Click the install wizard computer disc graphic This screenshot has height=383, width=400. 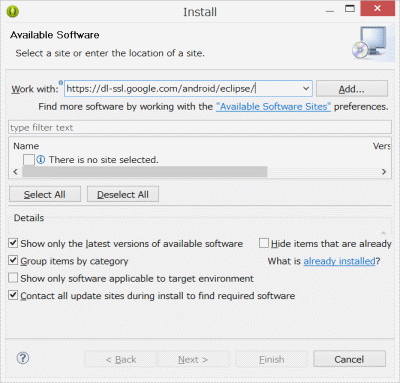point(373,43)
